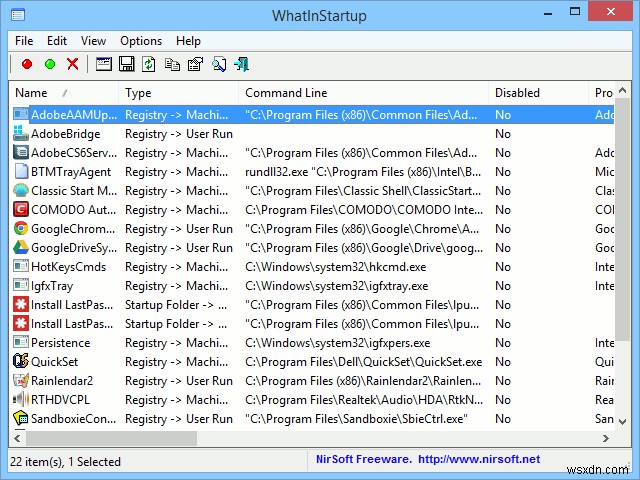The image size is (640, 480).
Task: Open the View menu
Action: 93,41
